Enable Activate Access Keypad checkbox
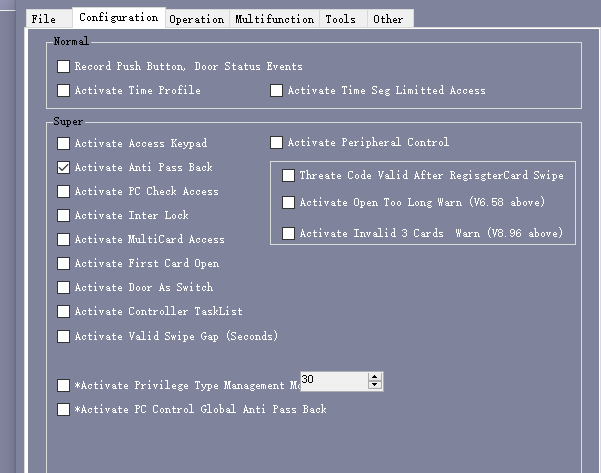 [63, 143]
